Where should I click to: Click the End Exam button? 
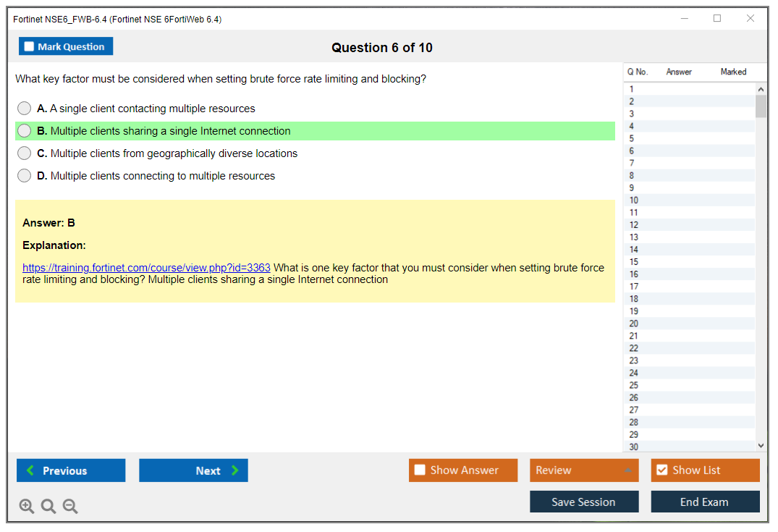[704, 502]
